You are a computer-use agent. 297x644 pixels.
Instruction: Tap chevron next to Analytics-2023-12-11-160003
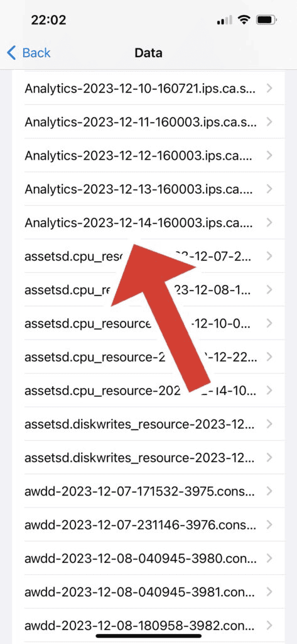click(x=269, y=121)
